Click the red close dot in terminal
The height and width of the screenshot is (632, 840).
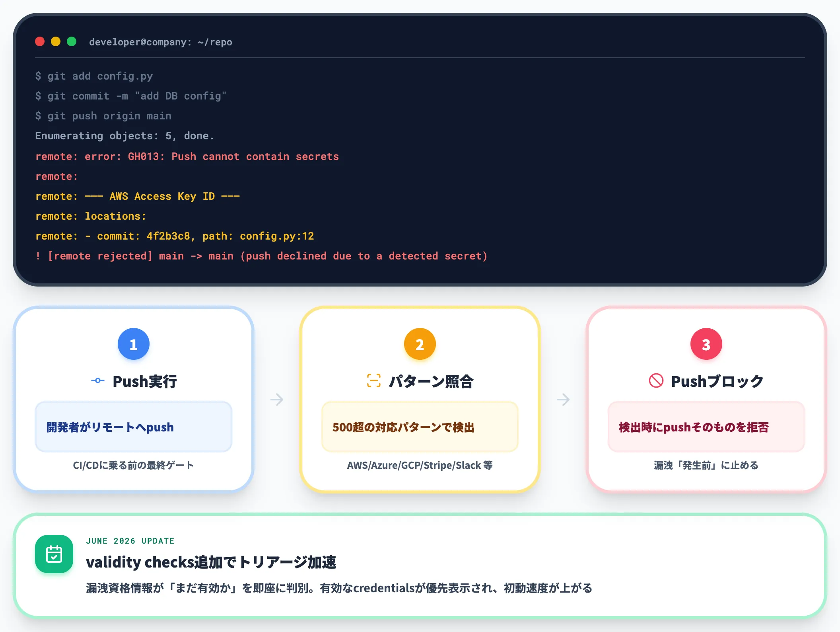pyautogui.click(x=40, y=41)
